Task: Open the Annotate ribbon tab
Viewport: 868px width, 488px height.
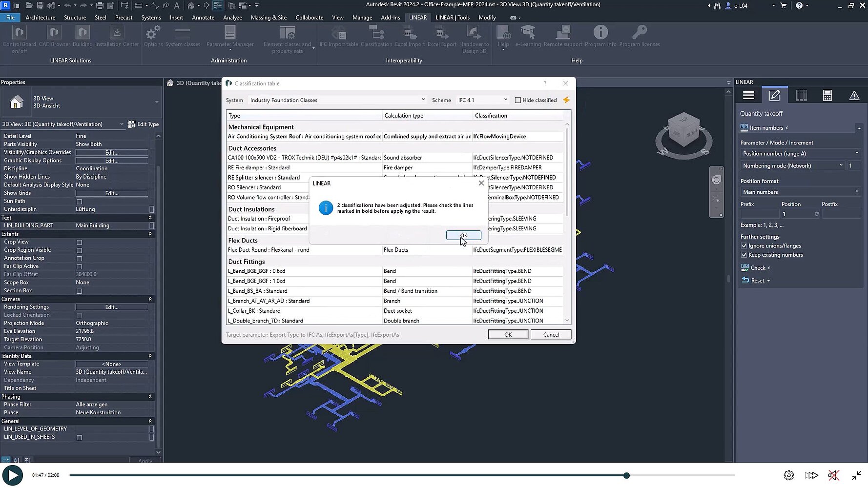Action: pos(203,17)
